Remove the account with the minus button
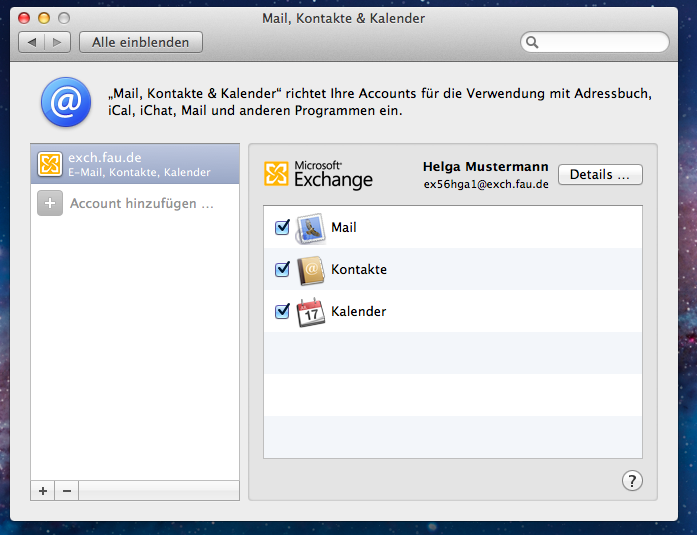Screen dimensions: 697x535 click(66, 491)
